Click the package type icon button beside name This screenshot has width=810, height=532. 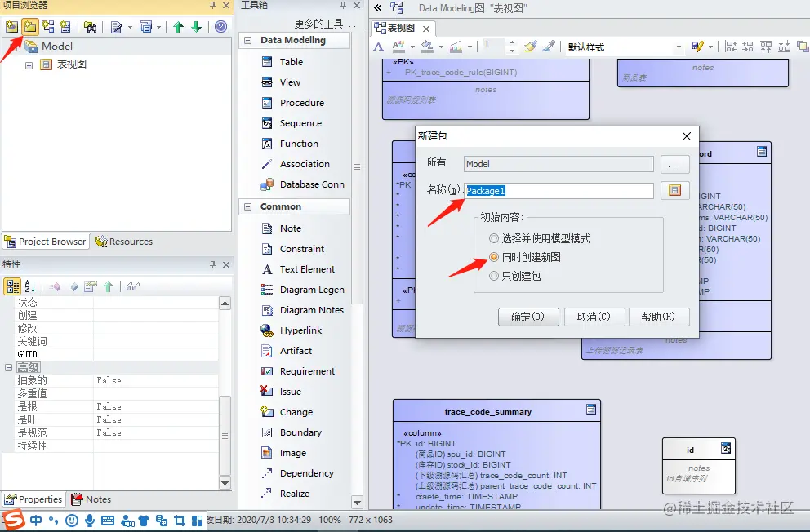point(674,190)
